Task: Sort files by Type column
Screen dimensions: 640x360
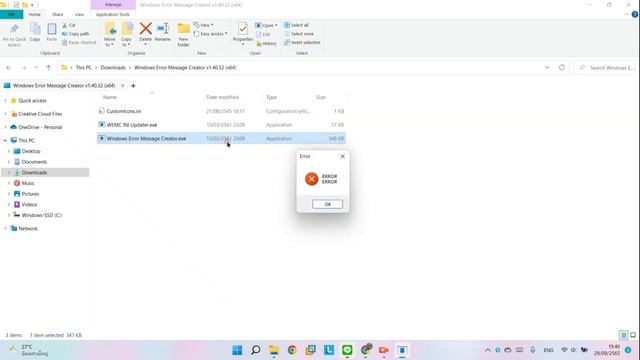Action: click(271, 97)
